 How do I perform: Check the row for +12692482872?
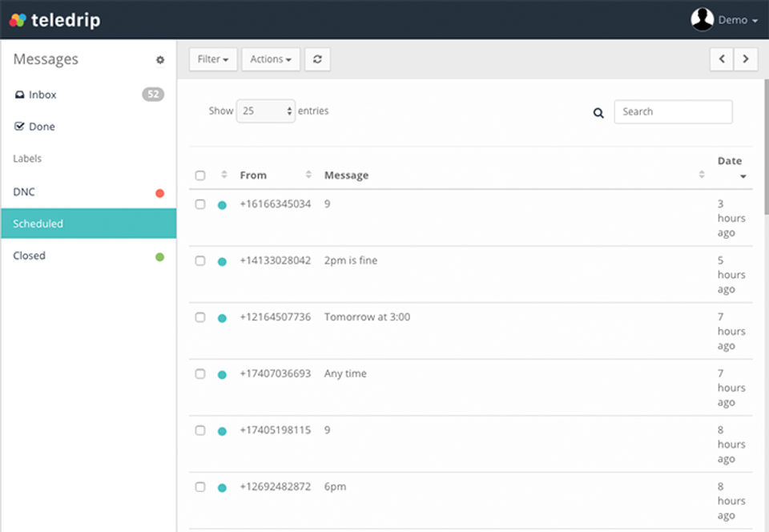tap(200, 486)
